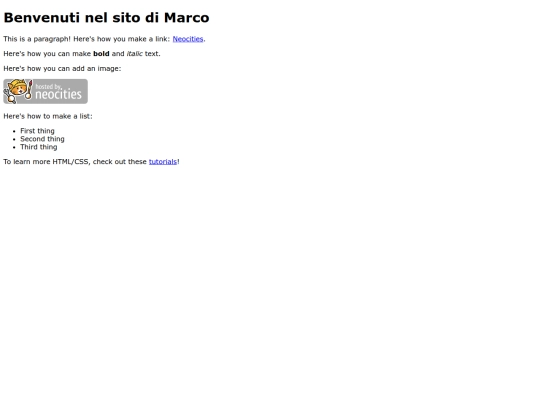Viewport: 540px width, 405px height.
Task: Click the bullet before First thing
Action: (14, 131)
